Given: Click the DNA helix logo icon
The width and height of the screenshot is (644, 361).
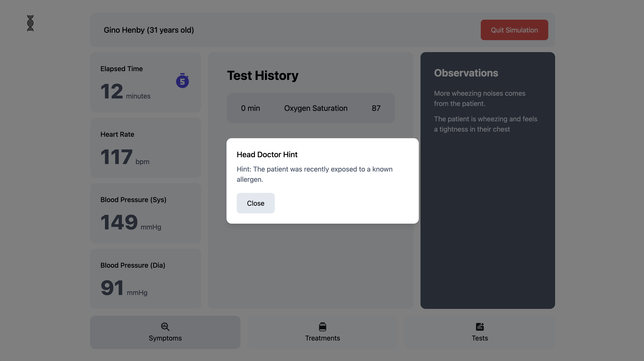Looking at the screenshot, I should 30,23.
